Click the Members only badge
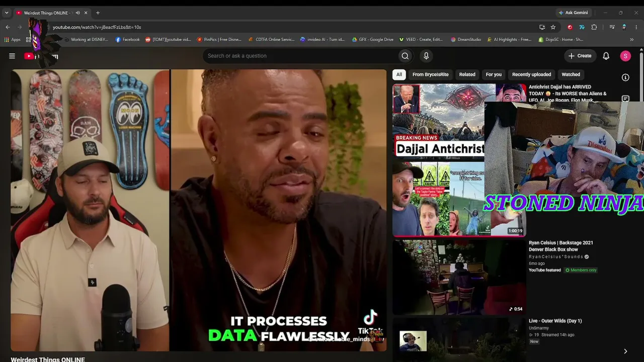 click(581, 270)
